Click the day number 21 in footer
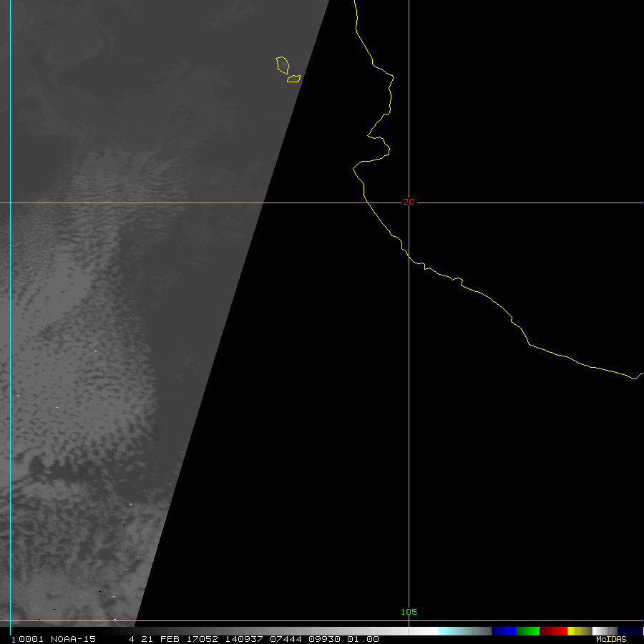The width and height of the screenshot is (644, 644). coord(147,639)
